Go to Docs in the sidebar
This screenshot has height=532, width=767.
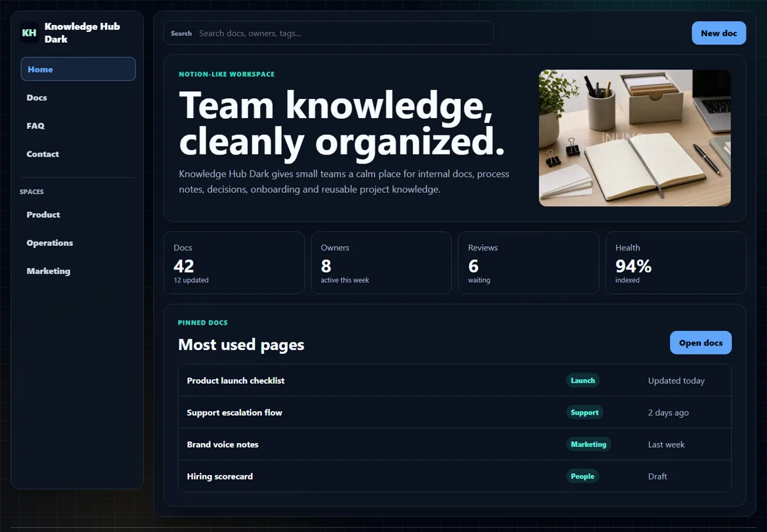78,98
